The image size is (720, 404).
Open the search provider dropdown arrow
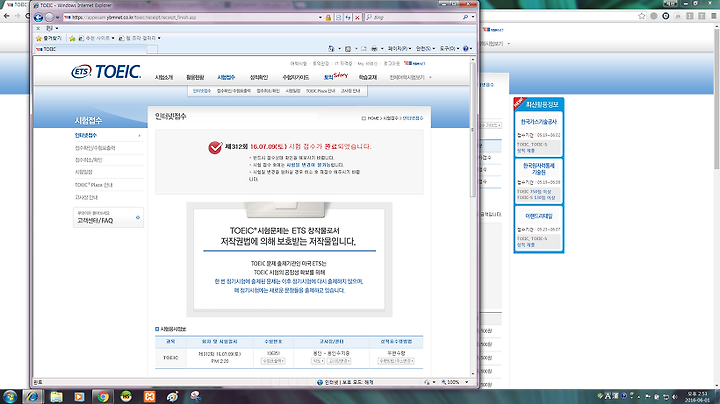point(473,17)
